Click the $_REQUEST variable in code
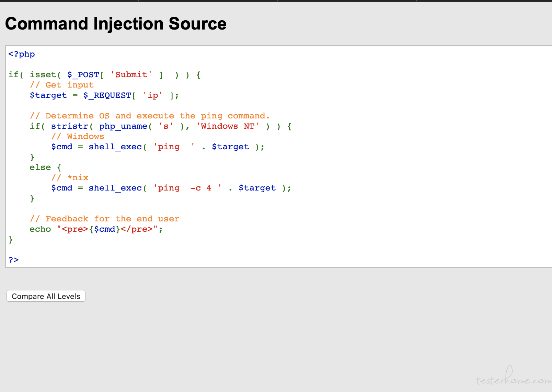 (x=107, y=95)
